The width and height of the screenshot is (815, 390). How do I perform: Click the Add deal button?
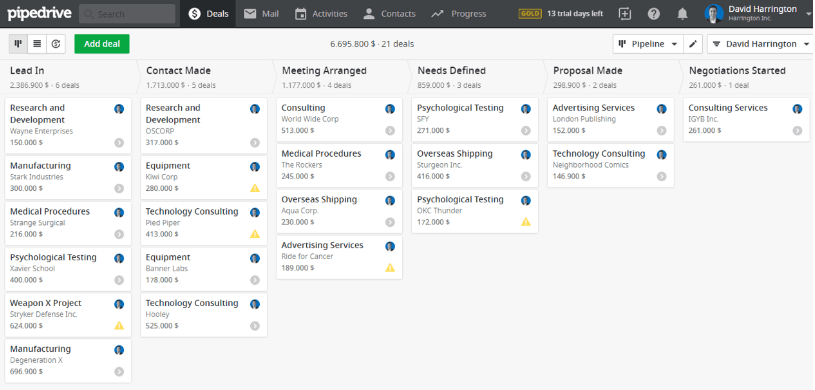[x=102, y=44]
